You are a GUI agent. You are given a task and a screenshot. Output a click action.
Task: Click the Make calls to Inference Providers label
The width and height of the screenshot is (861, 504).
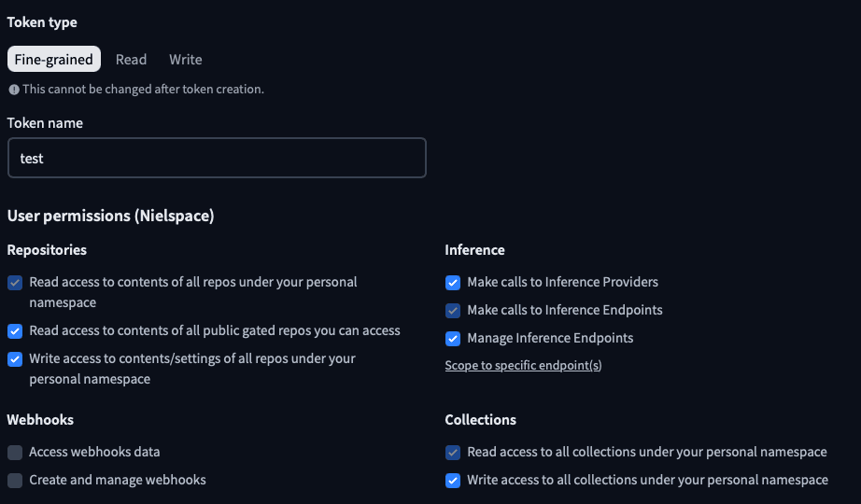click(562, 282)
